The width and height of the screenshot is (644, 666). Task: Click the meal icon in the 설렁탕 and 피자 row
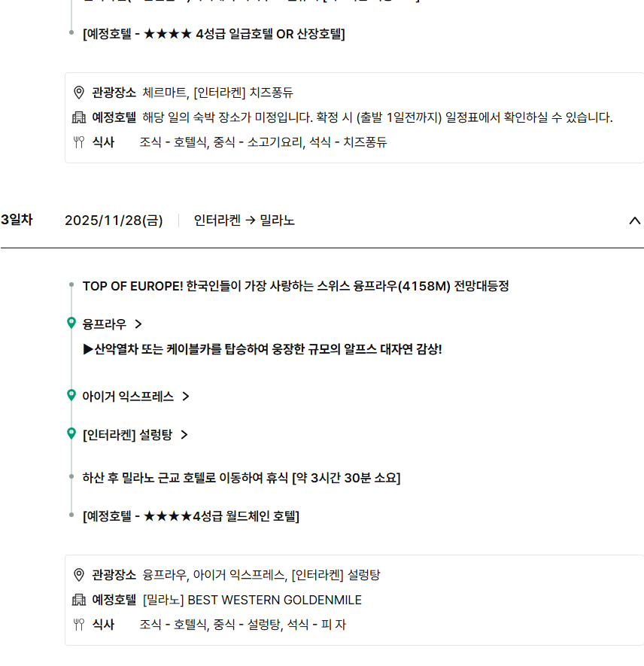click(x=79, y=625)
